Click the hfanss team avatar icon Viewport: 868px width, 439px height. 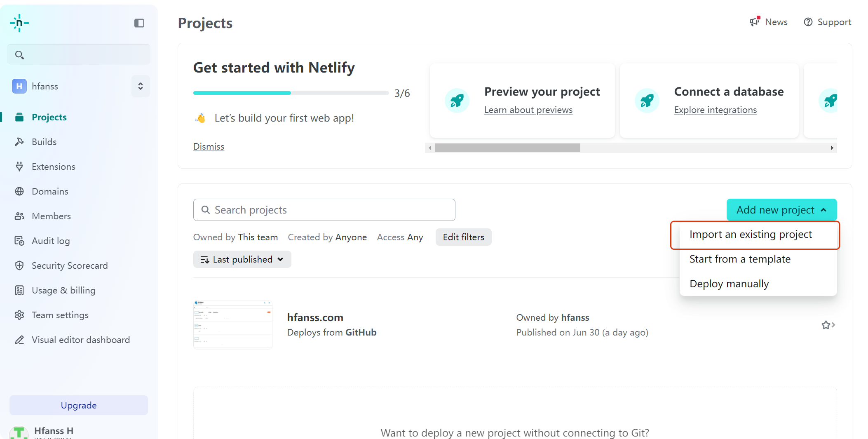click(19, 86)
